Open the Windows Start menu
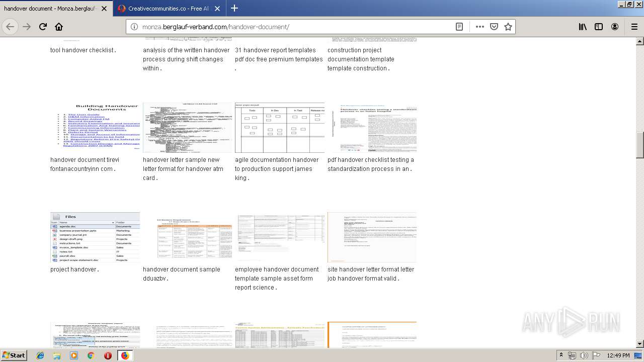The height and width of the screenshot is (362, 644). (x=14, y=355)
